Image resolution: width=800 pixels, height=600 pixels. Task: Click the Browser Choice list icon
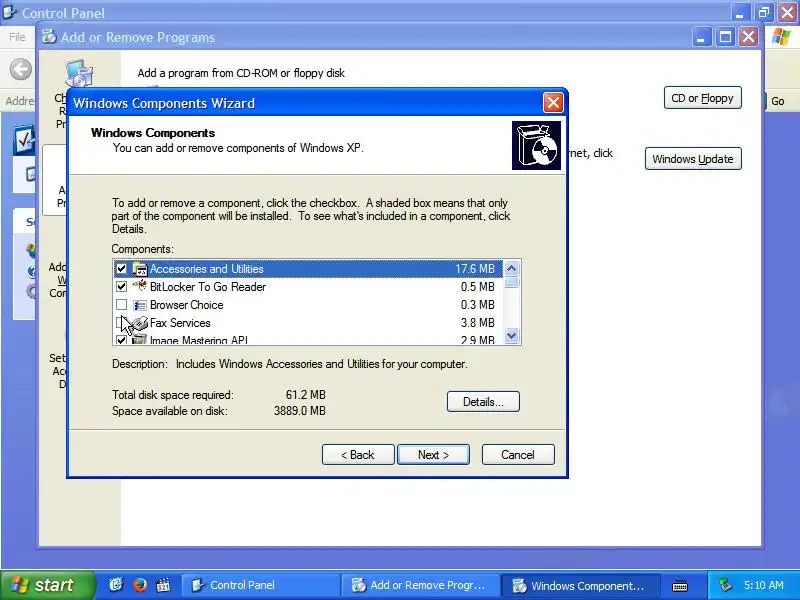pyautogui.click(x=140, y=305)
